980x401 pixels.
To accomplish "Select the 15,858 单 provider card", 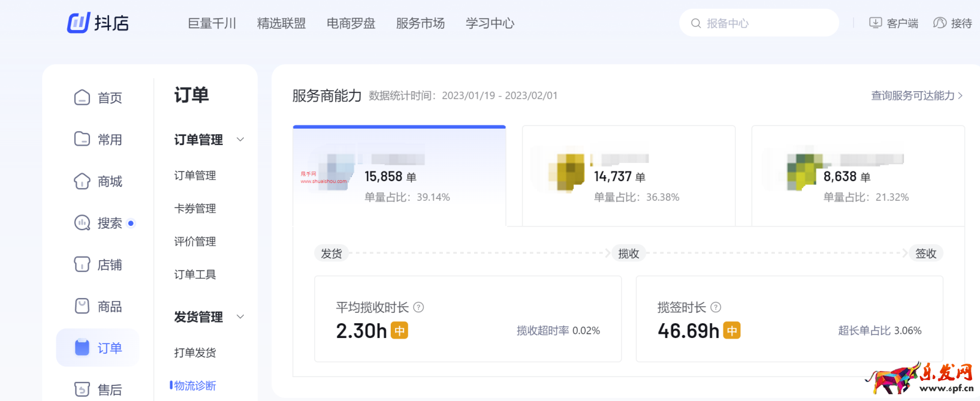I will [x=399, y=176].
